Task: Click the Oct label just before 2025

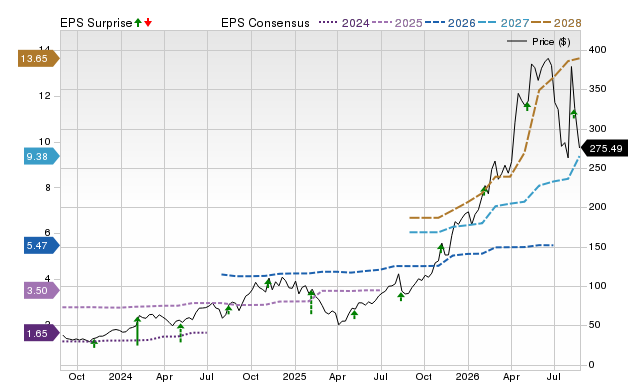Action: point(251,376)
